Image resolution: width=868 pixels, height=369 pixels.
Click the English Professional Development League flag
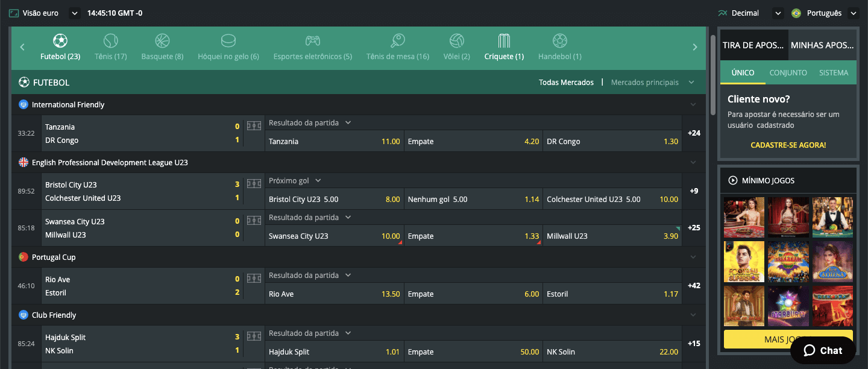pos(24,162)
